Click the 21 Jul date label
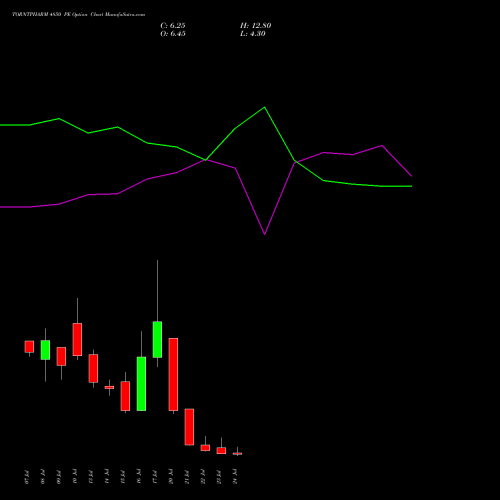Screen dimensions: 500x500 point(187,477)
